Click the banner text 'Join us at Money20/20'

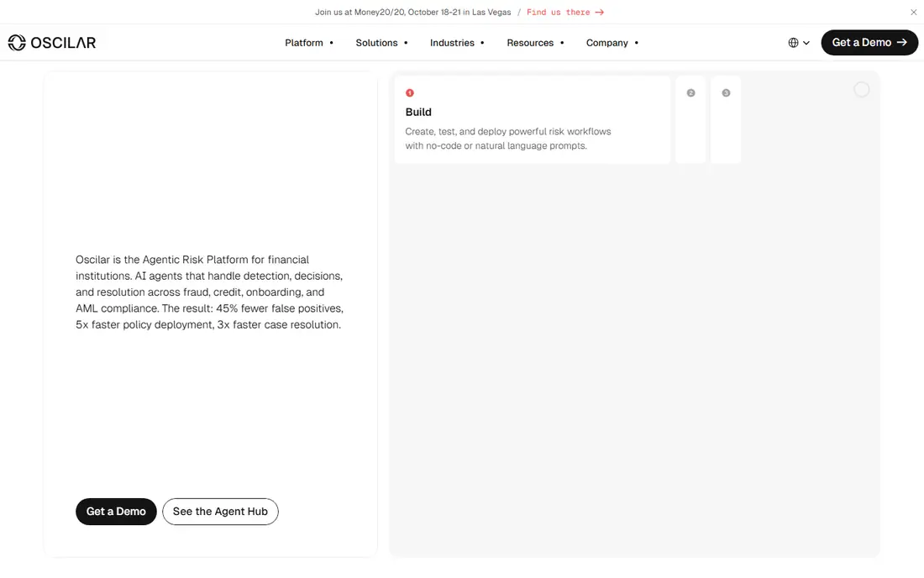[x=360, y=12]
